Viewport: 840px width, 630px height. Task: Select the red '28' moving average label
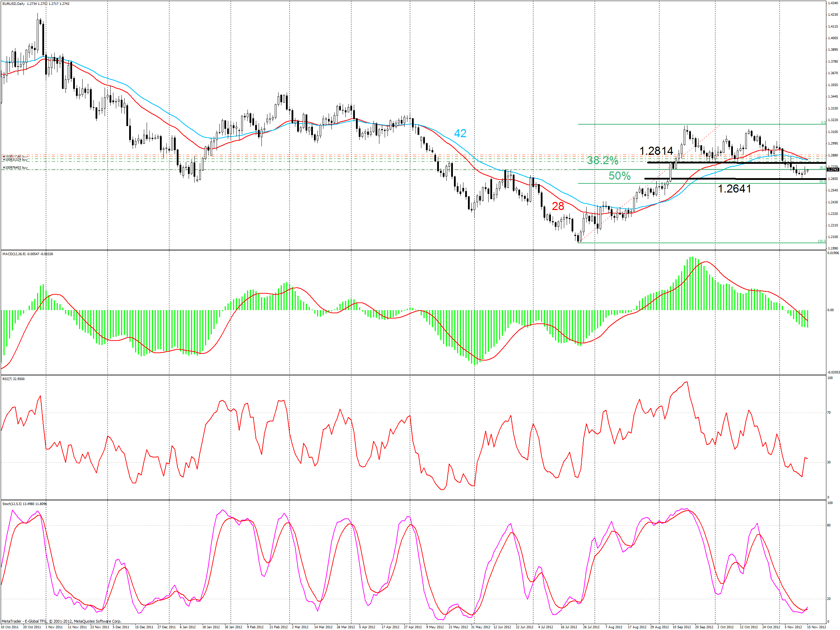coord(558,206)
